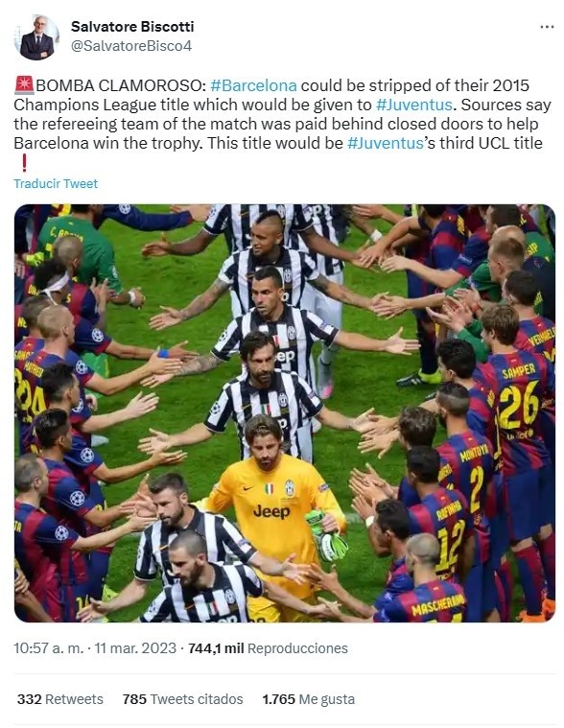Click the red siren emoji

24,85
